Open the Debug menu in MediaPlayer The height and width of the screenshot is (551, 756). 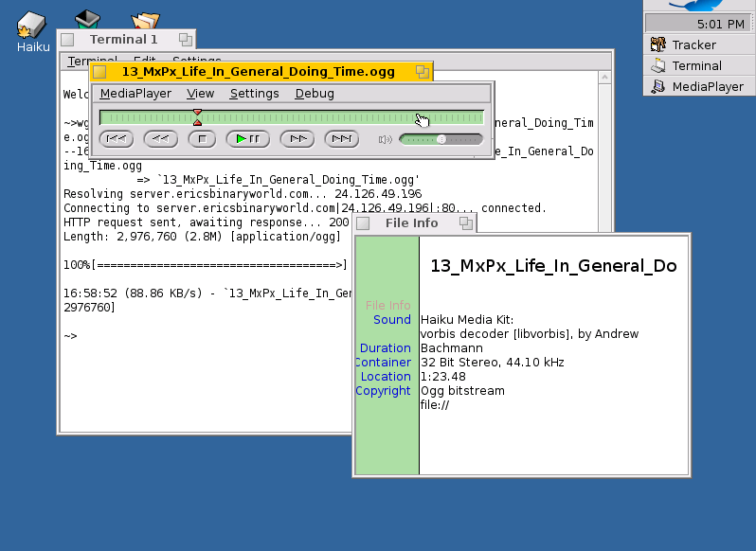[315, 94]
